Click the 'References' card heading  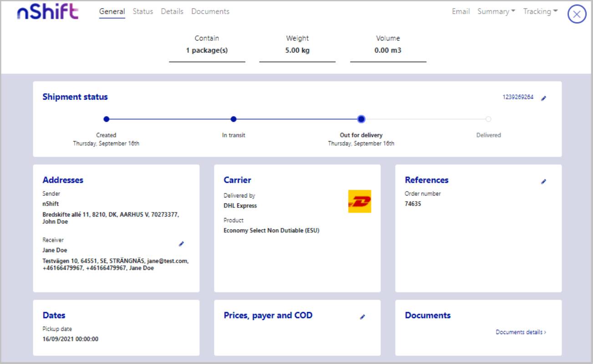tap(426, 180)
